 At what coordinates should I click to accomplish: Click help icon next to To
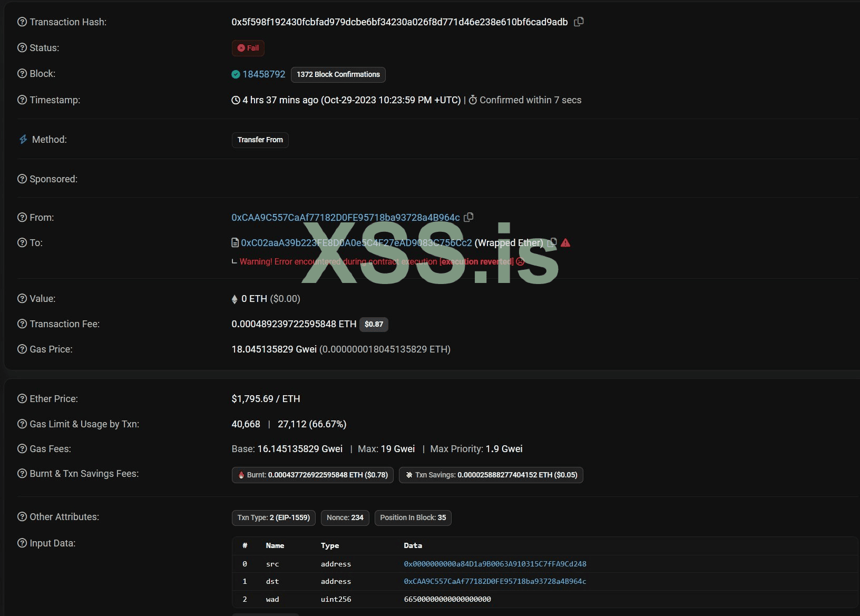[x=22, y=243]
